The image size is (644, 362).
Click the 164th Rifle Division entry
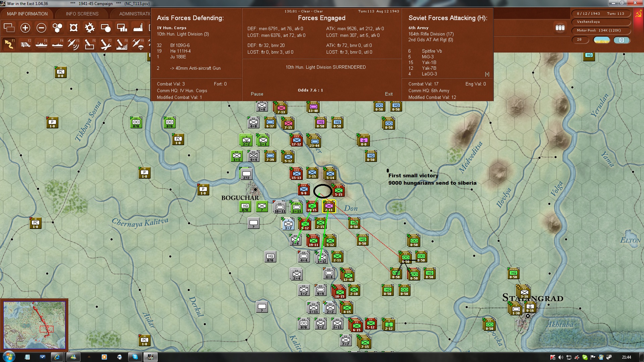pyautogui.click(x=431, y=34)
